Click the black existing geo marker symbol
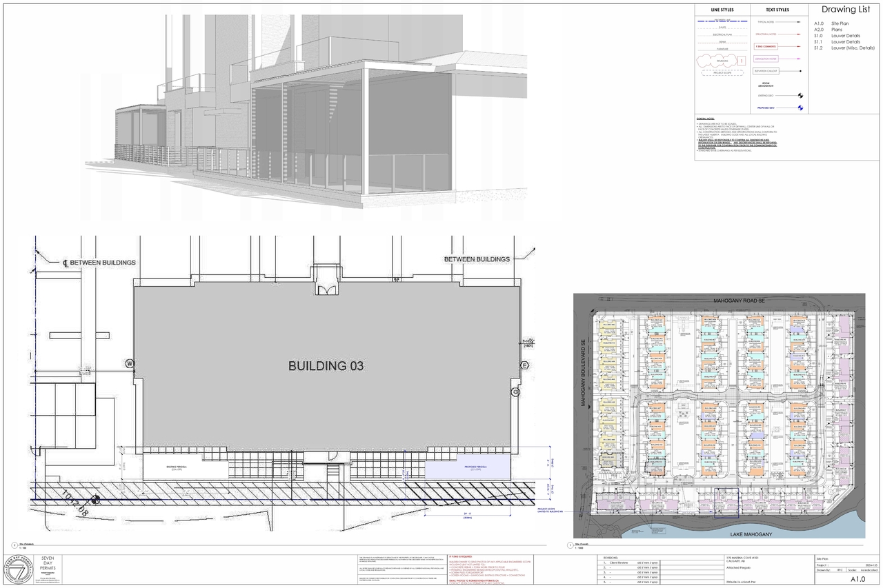Screen dimensions: 883x588 click(x=800, y=96)
